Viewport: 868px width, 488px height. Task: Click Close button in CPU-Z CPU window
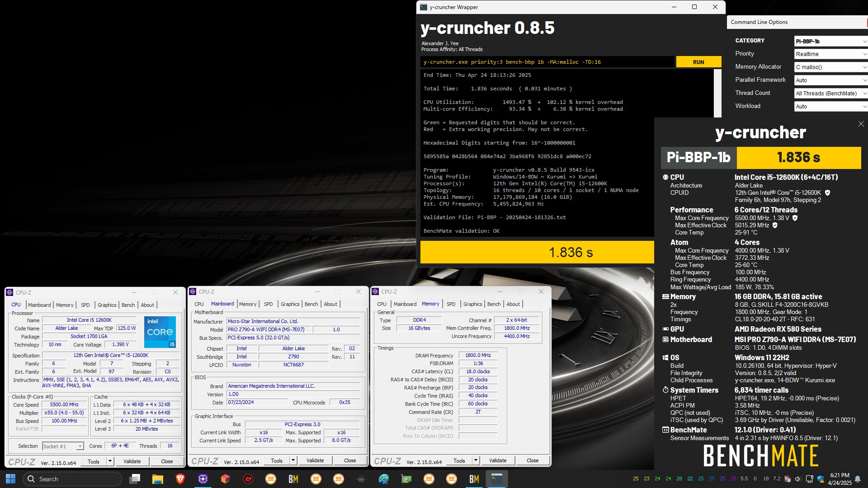coord(167,461)
